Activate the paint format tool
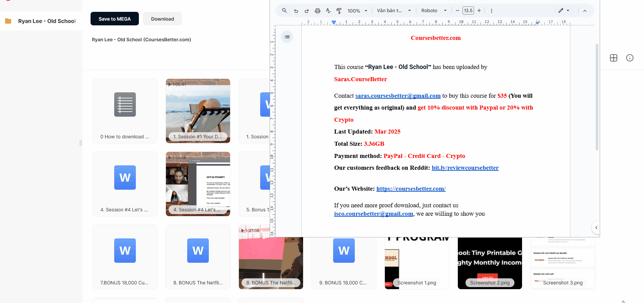This screenshot has height=303, width=644. point(339,11)
